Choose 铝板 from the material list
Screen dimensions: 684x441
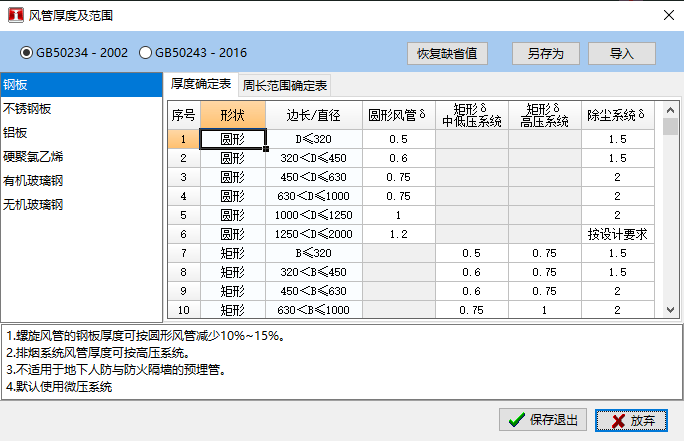click(16, 133)
